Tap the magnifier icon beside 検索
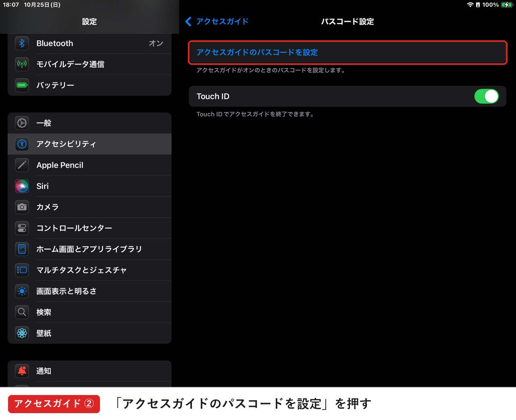Screen dimensions: 516x420 (x=22, y=312)
